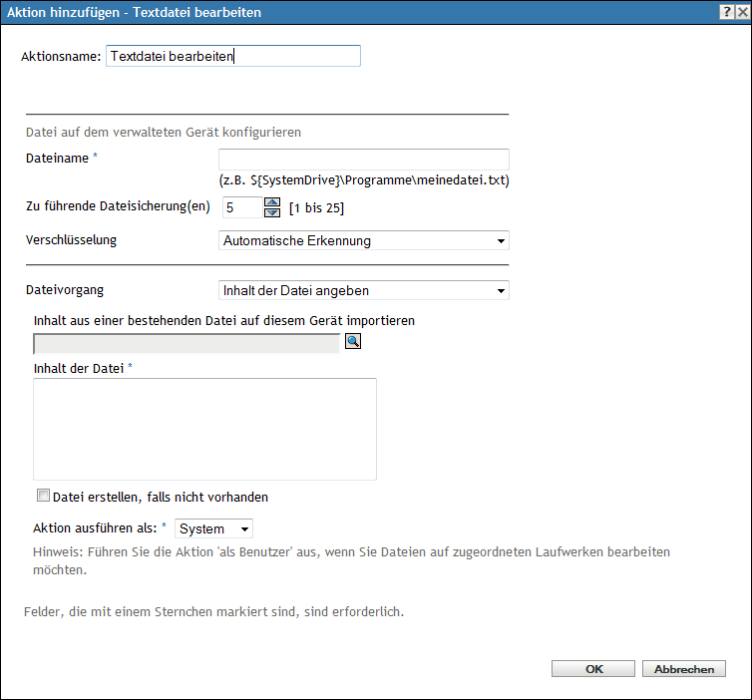Screen dimensions: 752x700
Task: Click the 'Felder, die mit einem Sternchen' notice
Action: pos(213,612)
